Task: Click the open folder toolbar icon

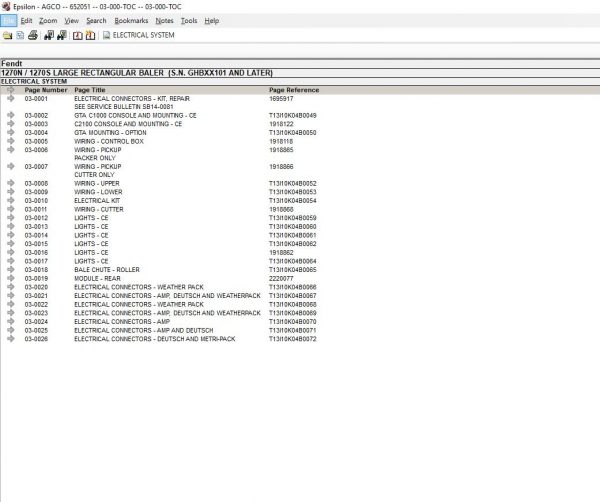Action: 7,36
